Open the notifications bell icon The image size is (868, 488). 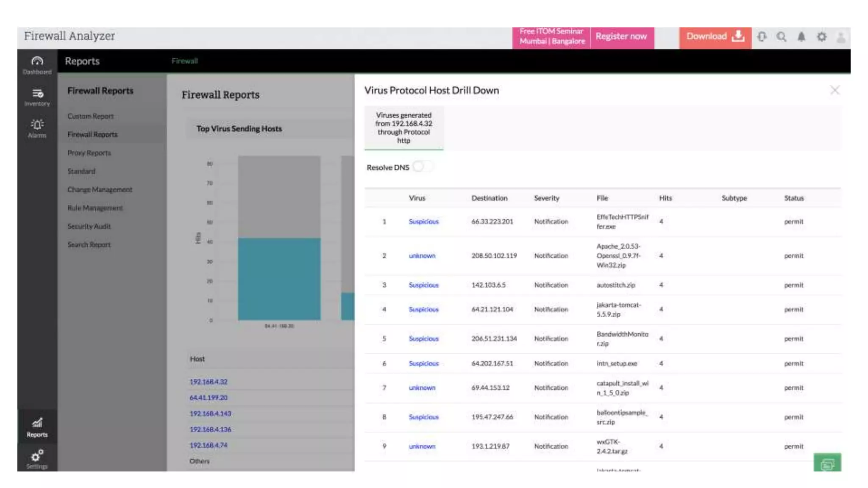point(801,37)
